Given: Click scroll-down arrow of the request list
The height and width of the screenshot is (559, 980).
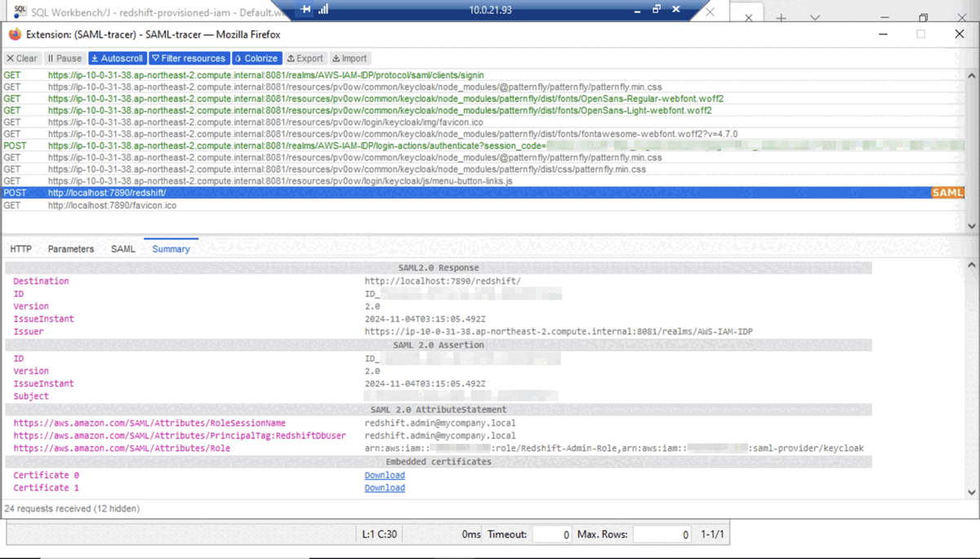Looking at the screenshot, I should 971,226.
